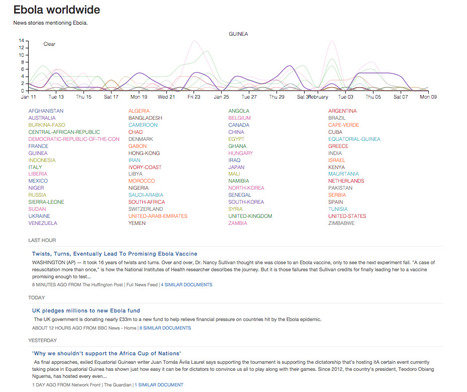Select MOROCCO in the country list
Viewport: 467px width, 392px height.
pos(142,181)
